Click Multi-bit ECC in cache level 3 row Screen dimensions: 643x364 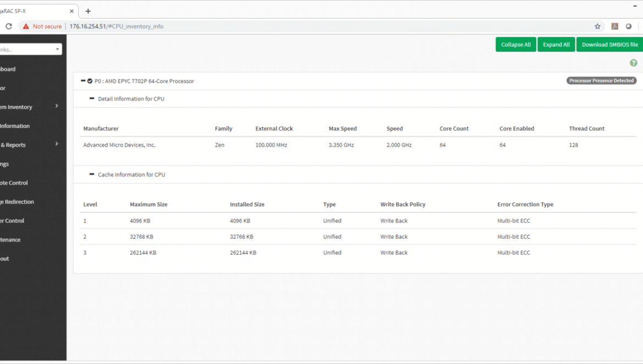point(514,253)
